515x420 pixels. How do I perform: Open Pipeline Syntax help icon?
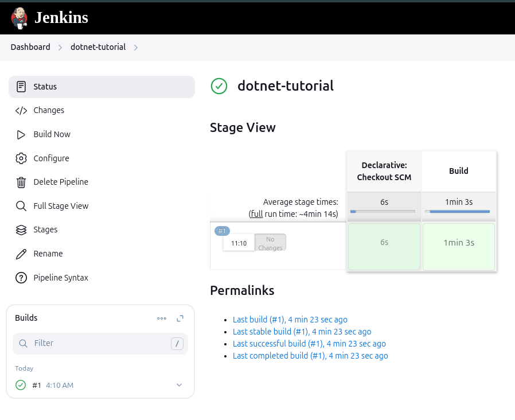[21, 278]
